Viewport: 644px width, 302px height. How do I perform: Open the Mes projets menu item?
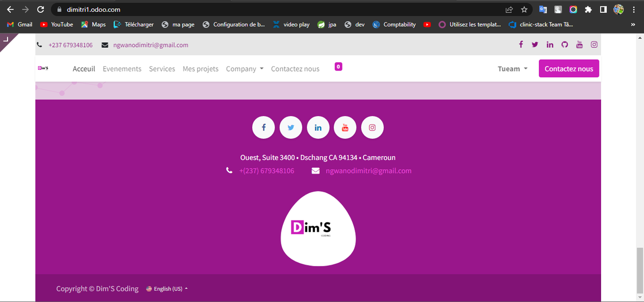201,69
